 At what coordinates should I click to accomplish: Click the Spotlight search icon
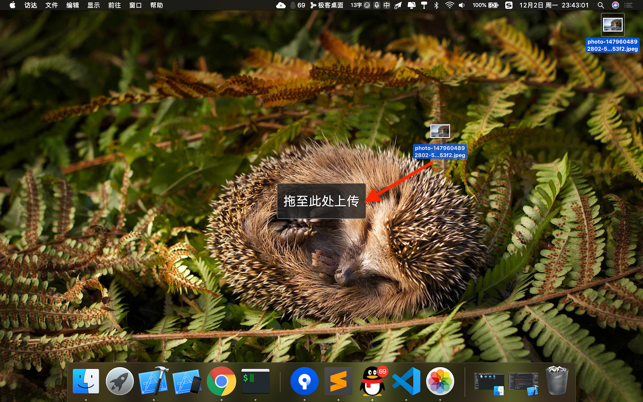[601, 5]
